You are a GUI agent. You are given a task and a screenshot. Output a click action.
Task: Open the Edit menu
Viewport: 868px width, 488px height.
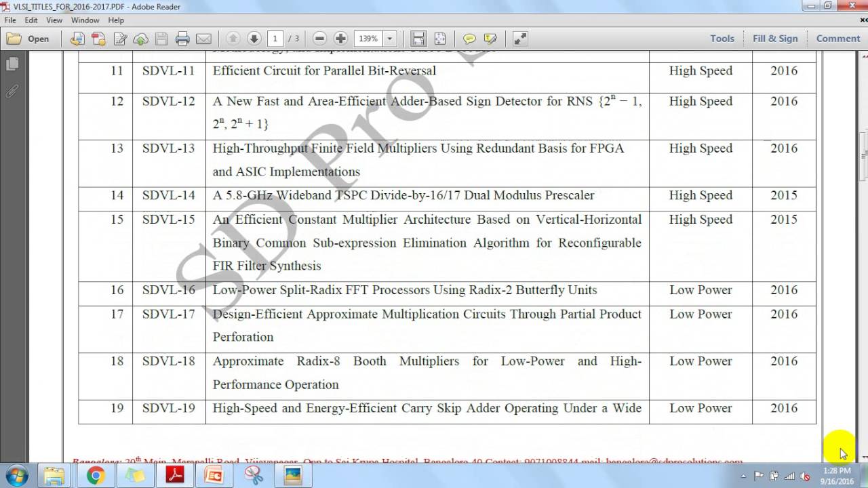click(31, 20)
